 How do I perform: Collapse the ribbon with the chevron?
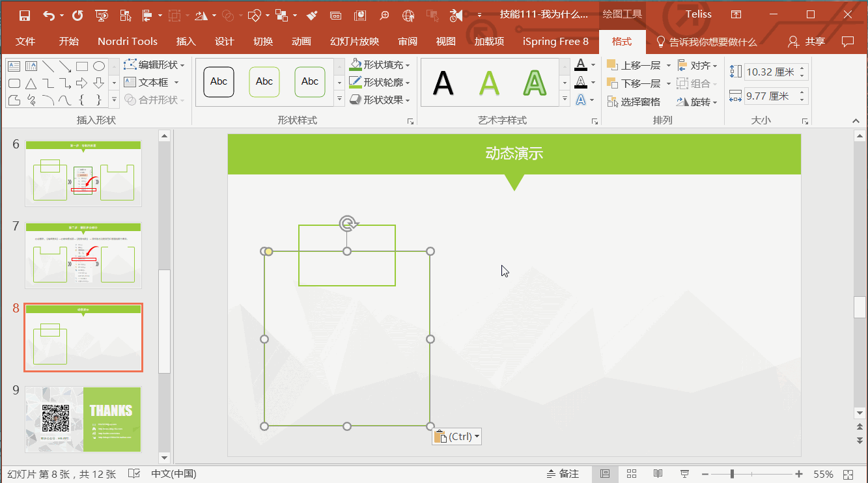point(856,121)
